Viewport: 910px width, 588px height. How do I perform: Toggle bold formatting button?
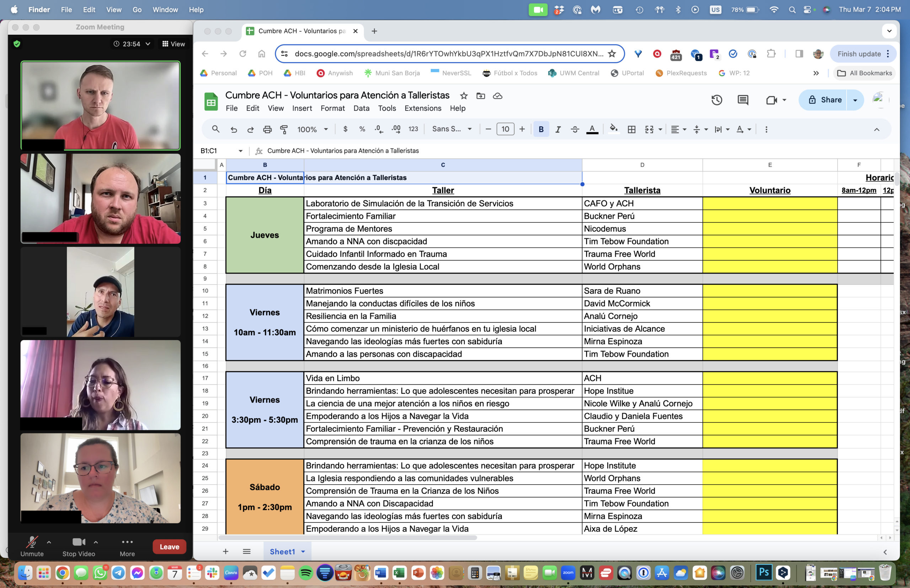tap(541, 129)
